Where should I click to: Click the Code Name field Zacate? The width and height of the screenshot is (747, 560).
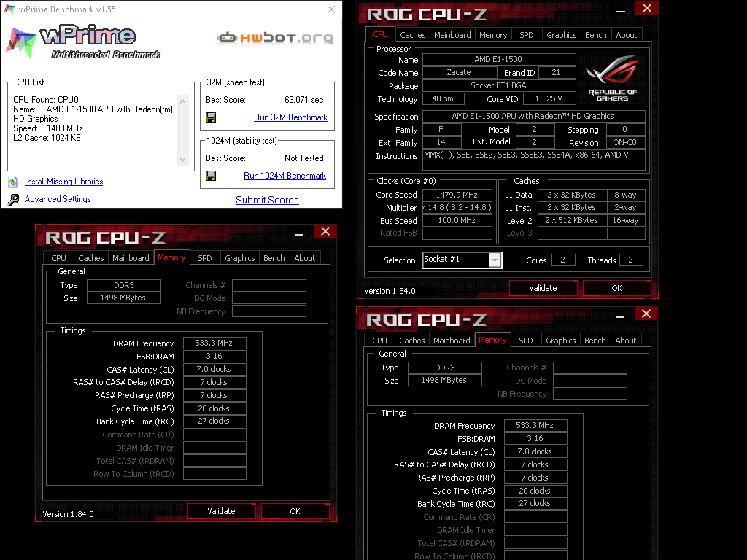[460, 72]
